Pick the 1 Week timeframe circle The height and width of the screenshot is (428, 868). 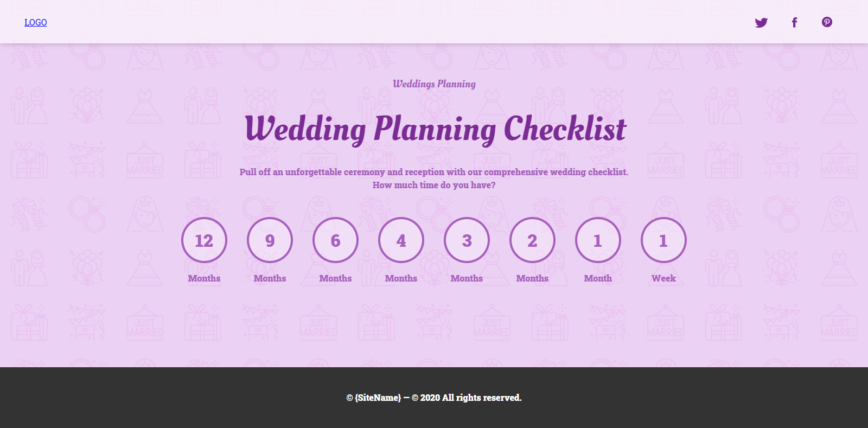click(663, 240)
